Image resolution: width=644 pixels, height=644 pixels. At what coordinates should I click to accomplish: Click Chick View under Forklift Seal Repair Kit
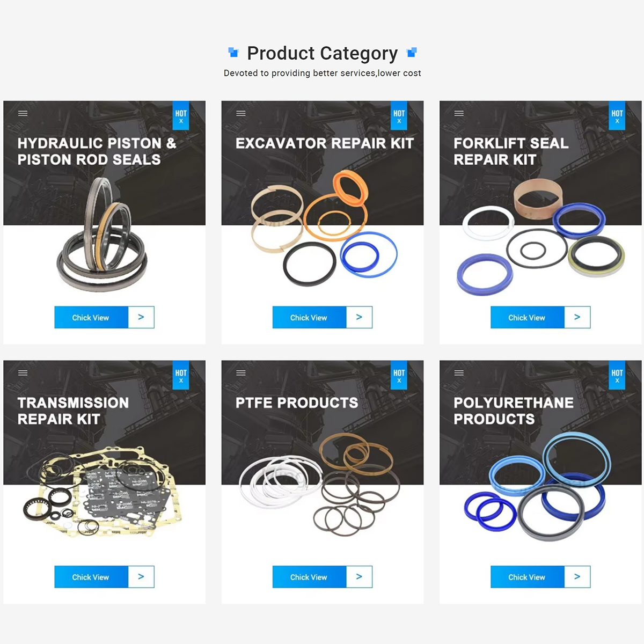pos(527,317)
